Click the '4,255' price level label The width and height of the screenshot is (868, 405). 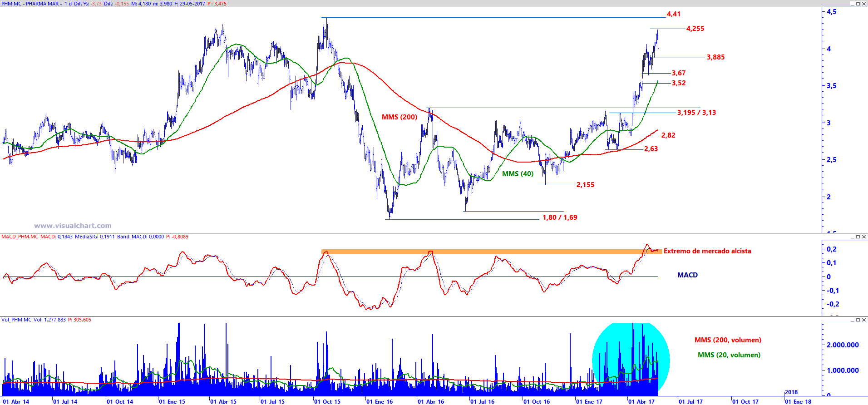point(695,29)
